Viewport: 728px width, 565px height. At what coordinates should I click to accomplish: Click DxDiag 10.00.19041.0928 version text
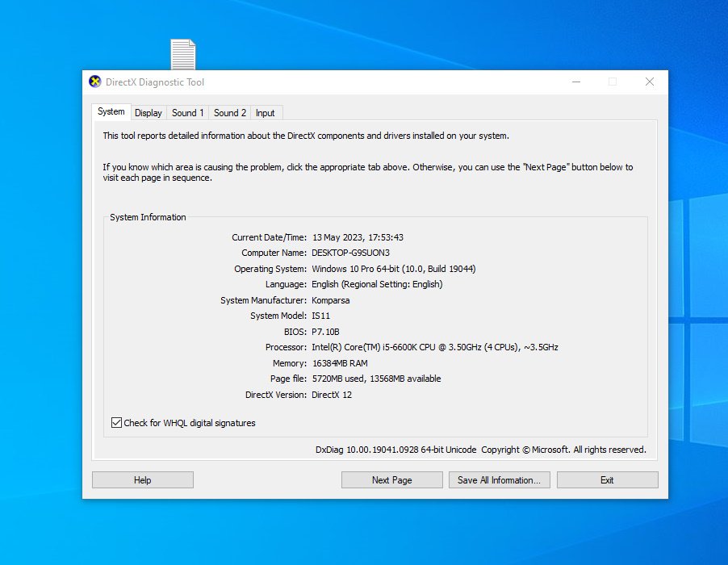[x=396, y=450]
